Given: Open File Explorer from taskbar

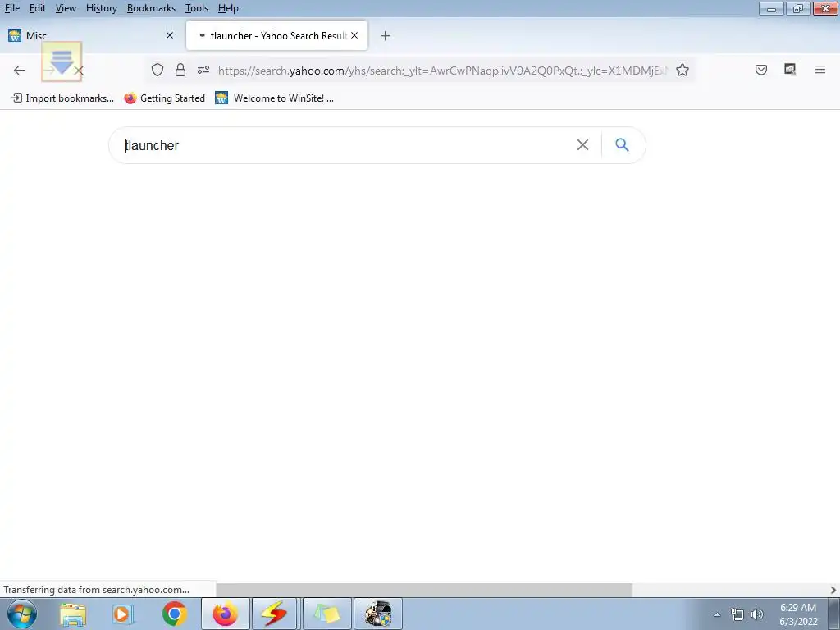Looking at the screenshot, I should pos(73,614).
